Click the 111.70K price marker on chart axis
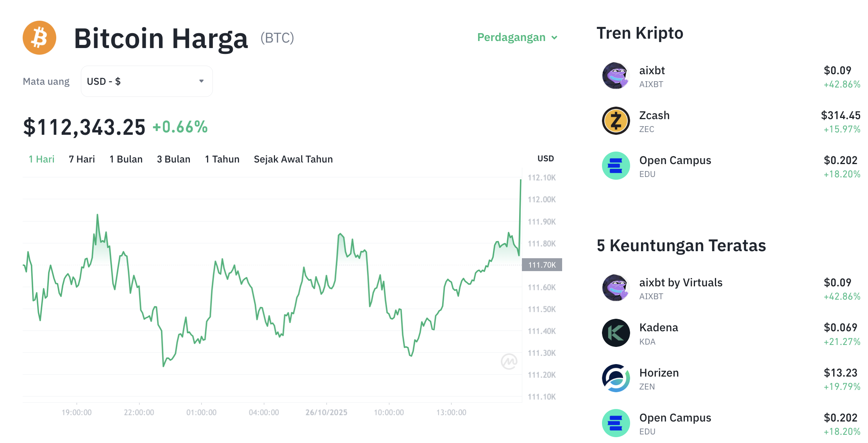Screen dimensions: 868x443 [541, 265]
